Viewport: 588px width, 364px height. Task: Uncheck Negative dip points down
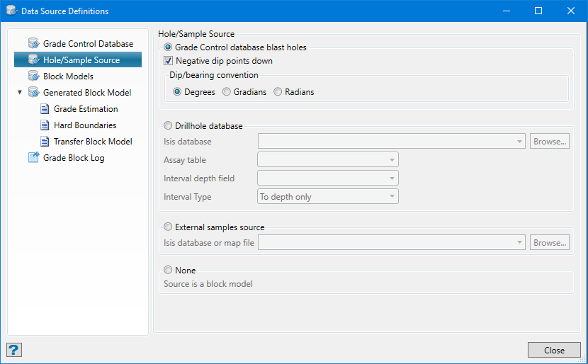[x=169, y=61]
